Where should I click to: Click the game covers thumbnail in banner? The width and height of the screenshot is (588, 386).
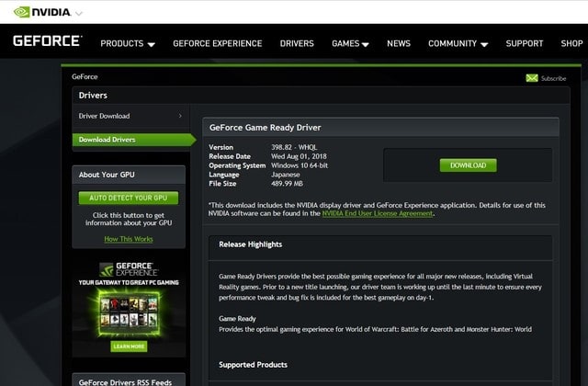129,312
